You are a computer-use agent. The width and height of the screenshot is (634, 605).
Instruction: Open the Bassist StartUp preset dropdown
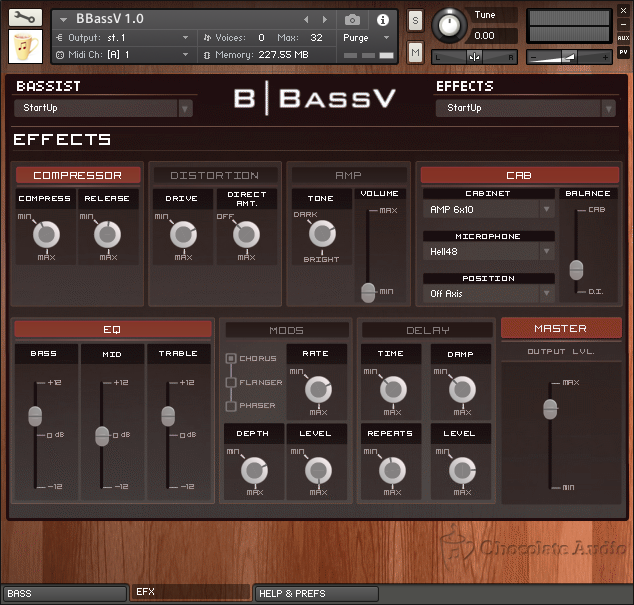[103, 108]
